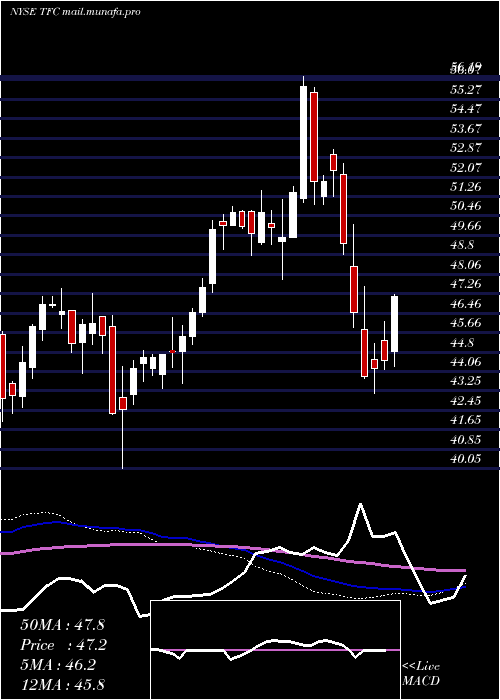Click the MACD inset chart panel
500x700 pixels.
click(275, 650)
